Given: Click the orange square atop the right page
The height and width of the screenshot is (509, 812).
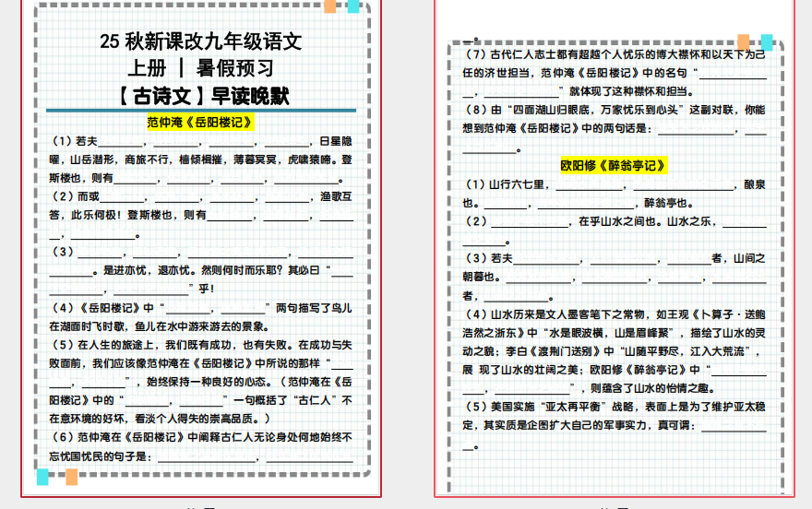Looking at the screenshot, I should 744,42.
